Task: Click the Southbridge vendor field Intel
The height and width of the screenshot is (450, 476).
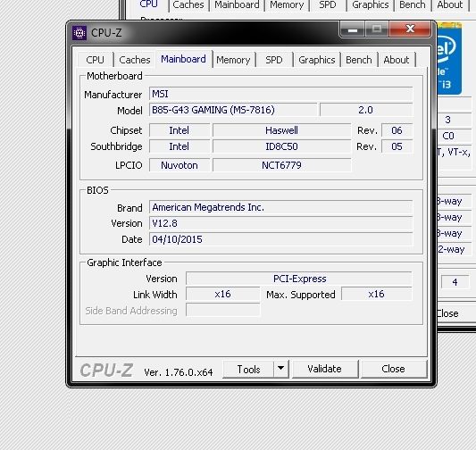Action: (180, 146)
